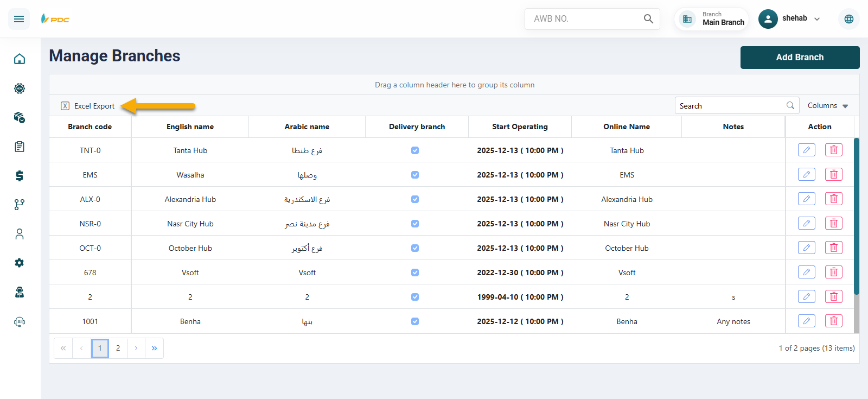The image size is (868, 399).
Task: Click the Any notes cell
Action: (x=733, y=321)
